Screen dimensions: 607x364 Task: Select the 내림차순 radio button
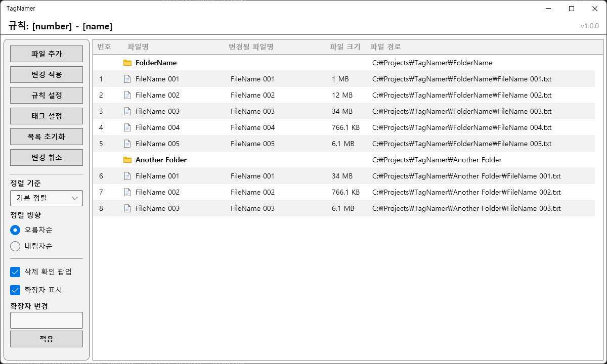coord(15,246)
